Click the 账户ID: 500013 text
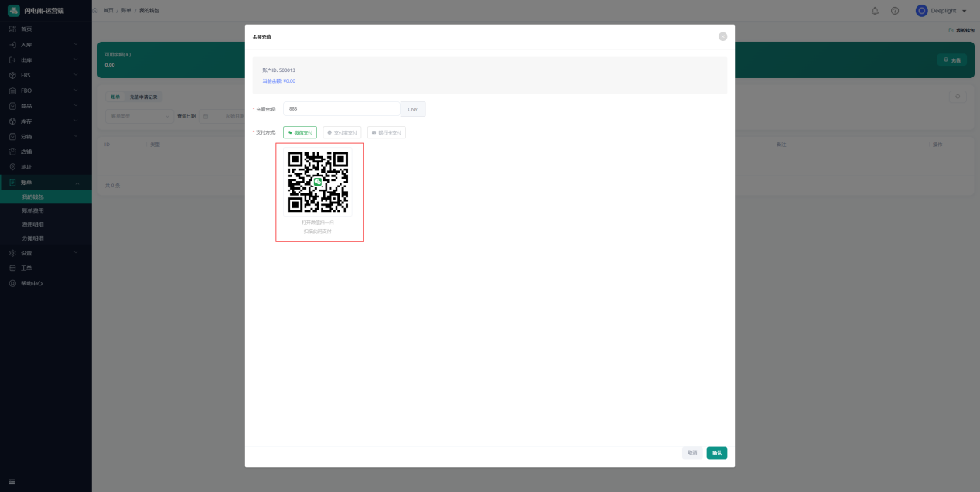 pyautogui.click(x=278, y=70)
